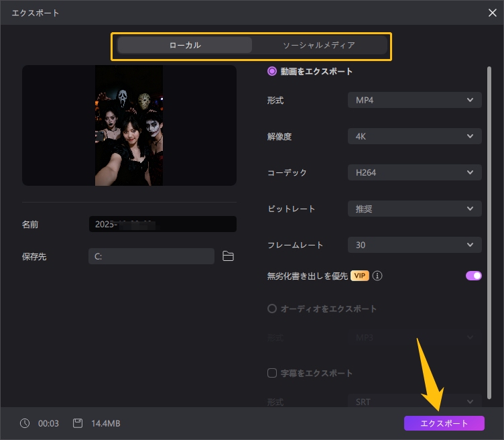Click the info icon beside VIP badge

coord(378,276)
